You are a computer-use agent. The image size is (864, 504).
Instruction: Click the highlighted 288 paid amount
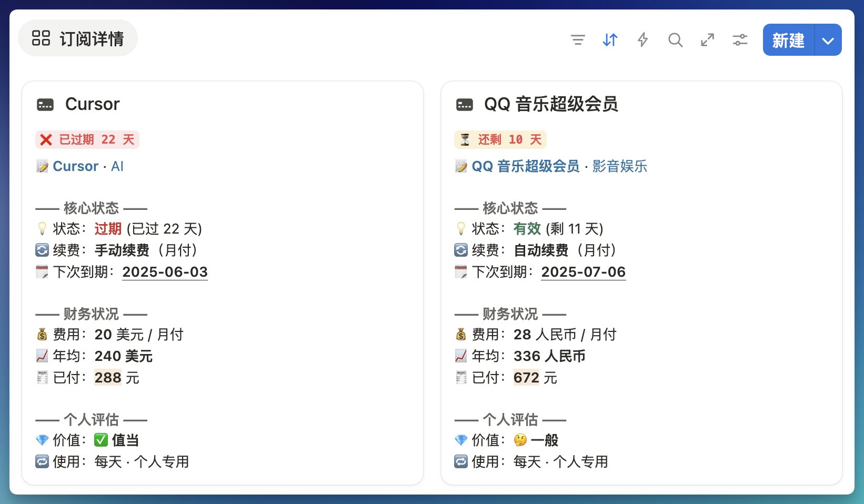pos(108,378)
